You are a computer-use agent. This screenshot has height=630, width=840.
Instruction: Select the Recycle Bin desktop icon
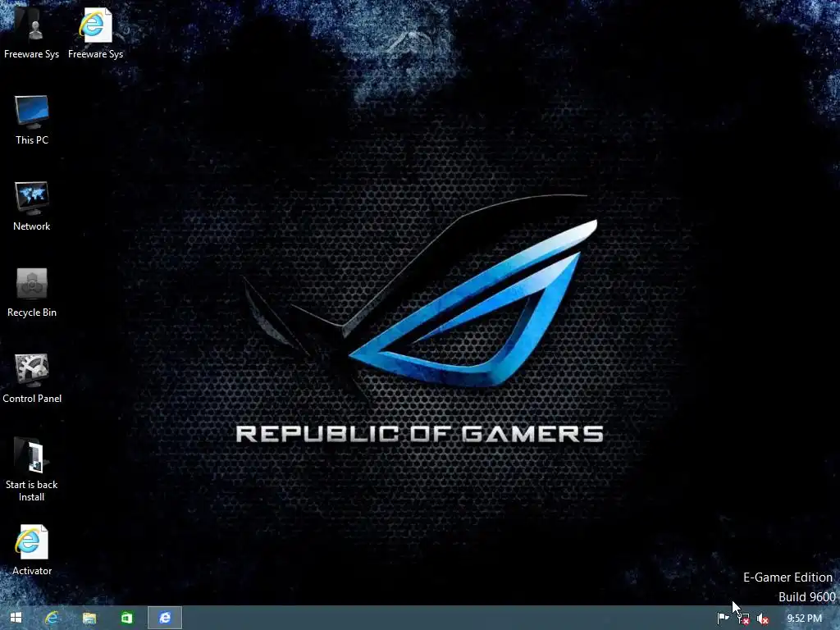(32, 292)
